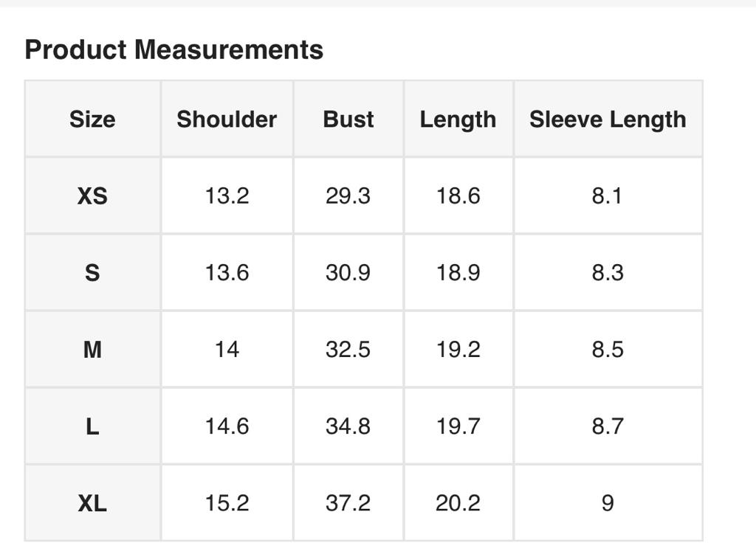The height and width of the screenshot is (554, 756).
Task: Click the XS length value 18.6
Action: (x=458, y=196)
